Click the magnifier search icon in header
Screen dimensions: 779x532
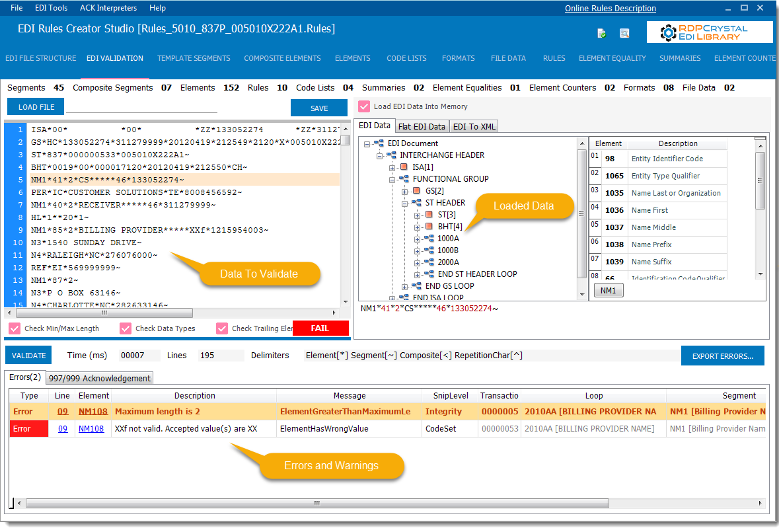624,33
